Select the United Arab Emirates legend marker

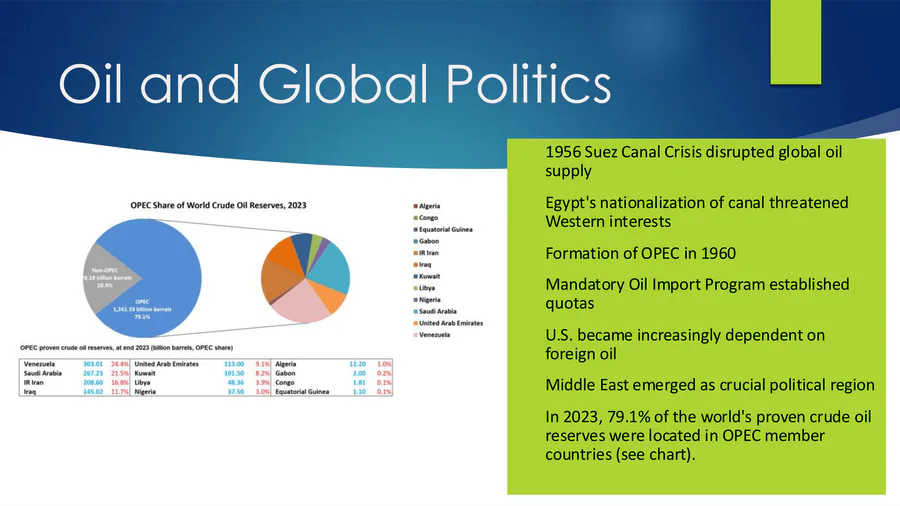pyautogui.click(x=415, y=323)
